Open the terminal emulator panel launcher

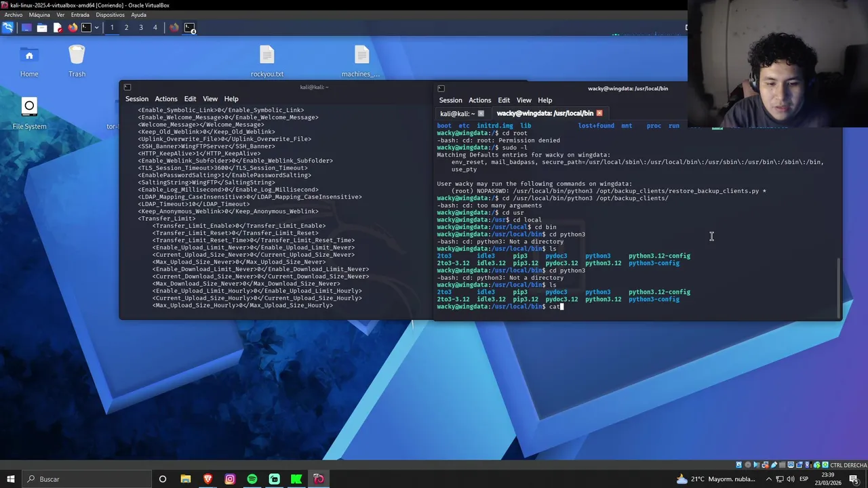click(86, 28)
